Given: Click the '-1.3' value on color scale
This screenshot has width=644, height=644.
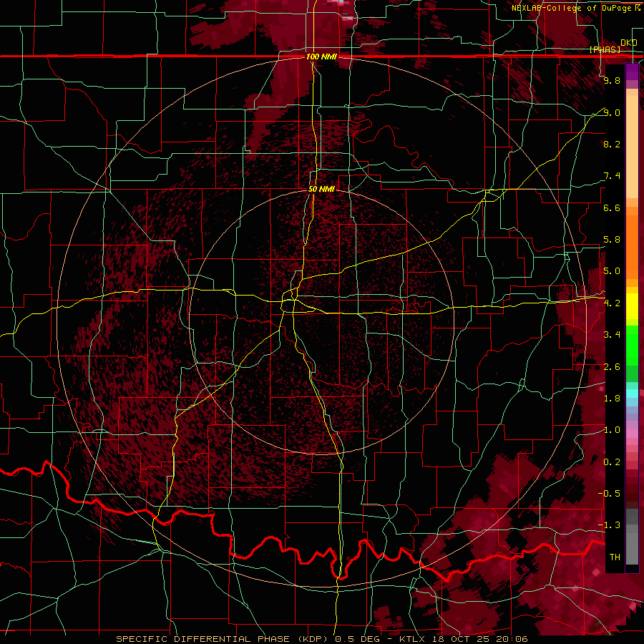Looking at the screenshot, I should (x=609, y=525).
